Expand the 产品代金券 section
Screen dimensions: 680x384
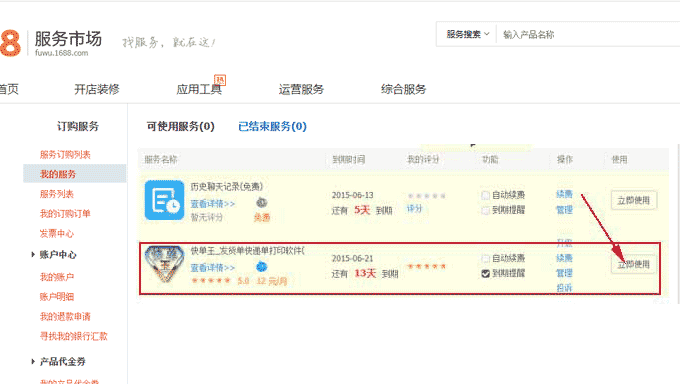click(x=33, y=361)
